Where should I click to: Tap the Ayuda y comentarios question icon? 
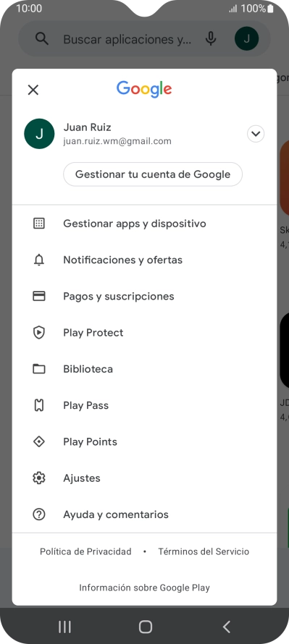tap(39, 514)
